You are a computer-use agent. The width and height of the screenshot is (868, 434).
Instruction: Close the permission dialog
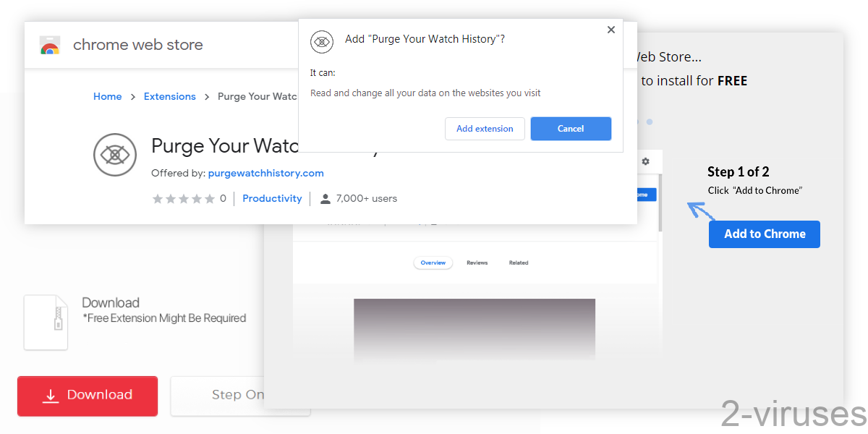pyautogui.click(x=610, y=30)
